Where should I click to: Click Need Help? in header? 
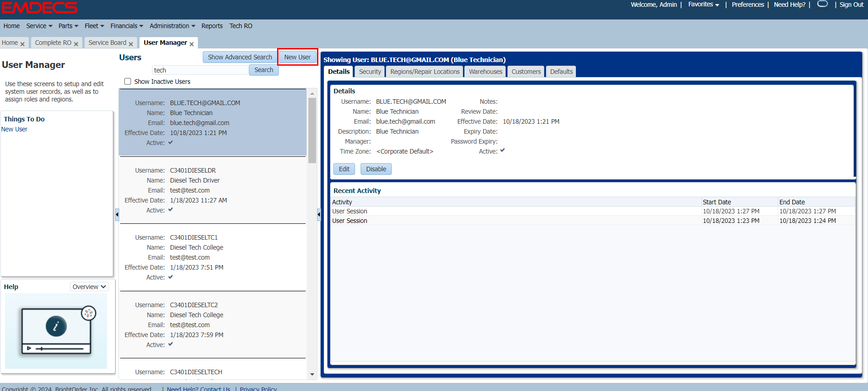(x=790, y=5)
